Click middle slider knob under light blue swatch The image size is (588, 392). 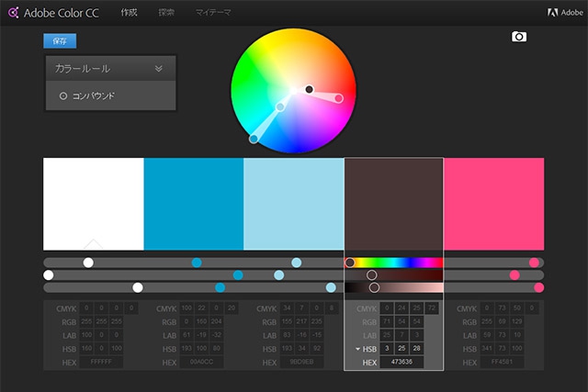(278, 275)
